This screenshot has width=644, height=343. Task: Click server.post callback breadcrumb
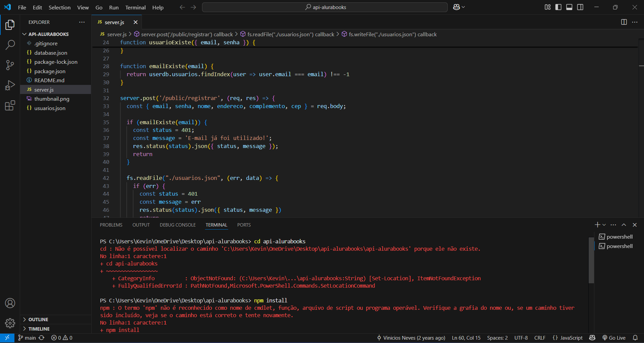(x=183, y=34)
